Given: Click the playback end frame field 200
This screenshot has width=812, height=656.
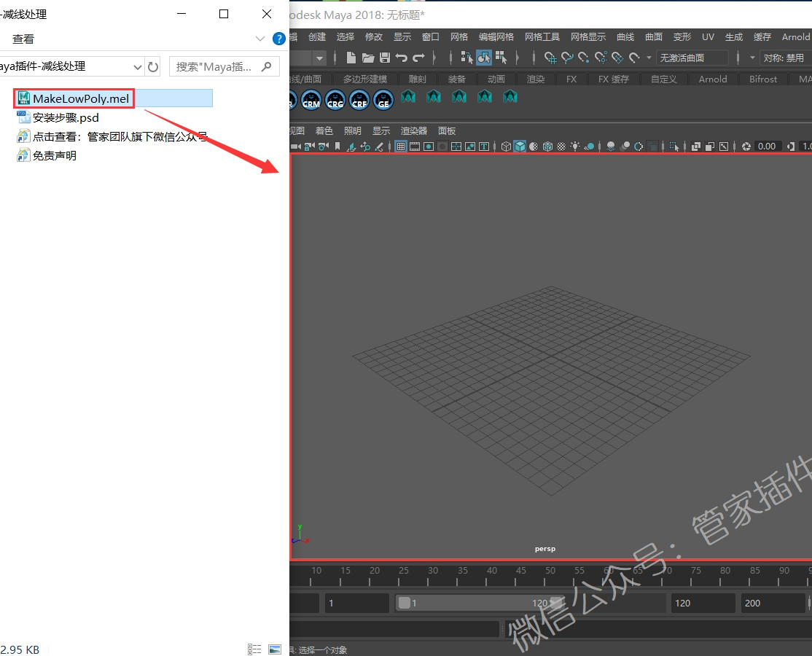Looking at the screenshot, I should coord(773,604).
